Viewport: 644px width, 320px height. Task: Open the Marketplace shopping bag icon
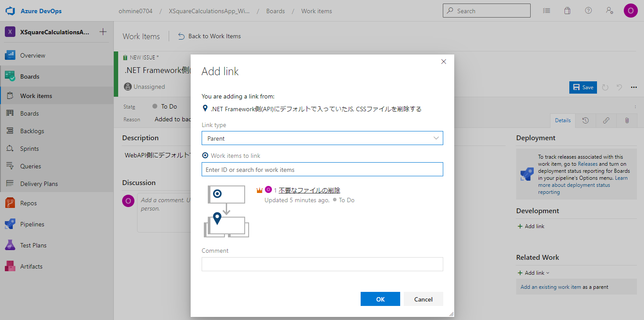pyautogui.click(x=567, y=11)
